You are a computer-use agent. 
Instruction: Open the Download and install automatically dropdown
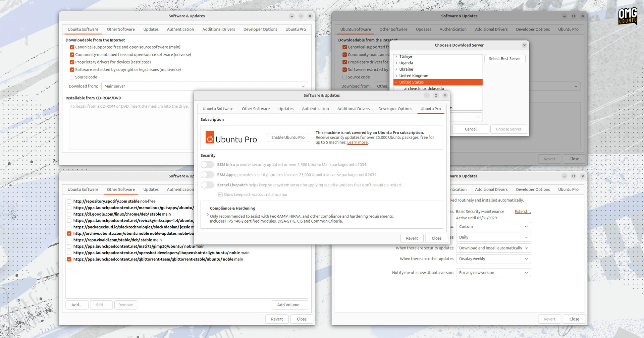pyautogui.click(x=493, y=248)
